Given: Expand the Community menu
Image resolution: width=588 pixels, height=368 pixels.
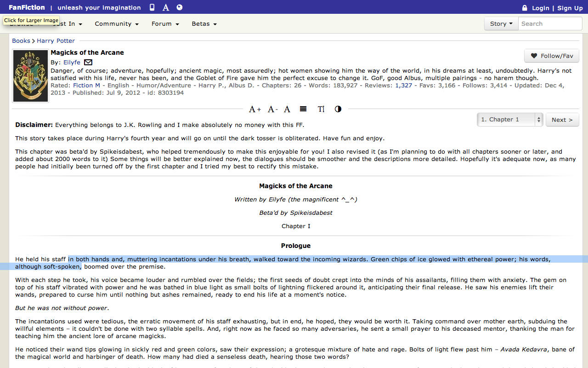Looking at the screenshot, I should click(x=117, y=23).
